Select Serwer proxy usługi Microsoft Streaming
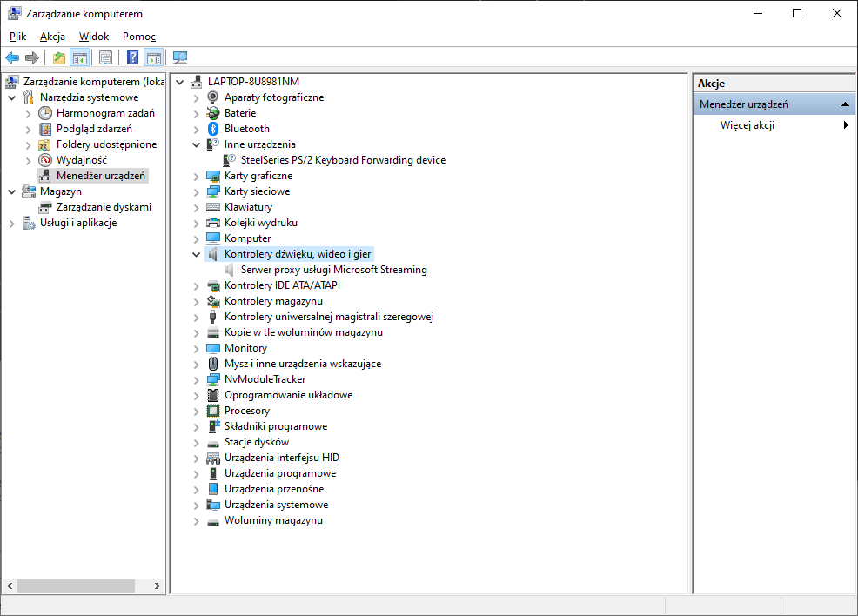The image size is (858, 616). point(334,270)
